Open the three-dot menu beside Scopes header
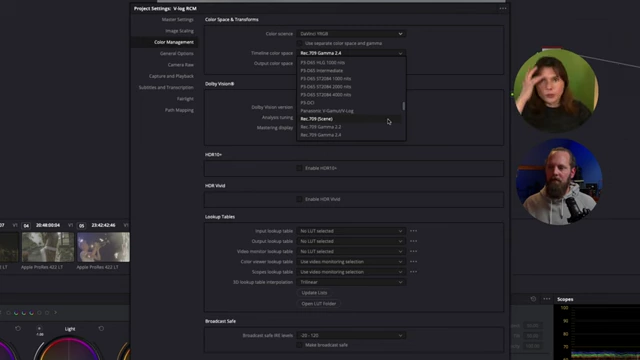The height and width of the screenshot is (360, 640). tap(547, 299)
